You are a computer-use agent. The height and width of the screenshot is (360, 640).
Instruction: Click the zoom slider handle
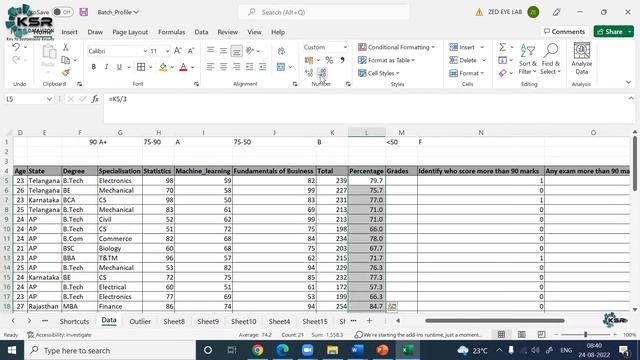click(x=585, y=335)
